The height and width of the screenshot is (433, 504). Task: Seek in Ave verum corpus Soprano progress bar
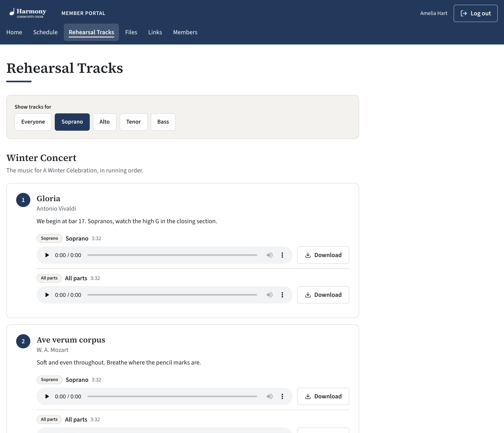pos(172,396)
